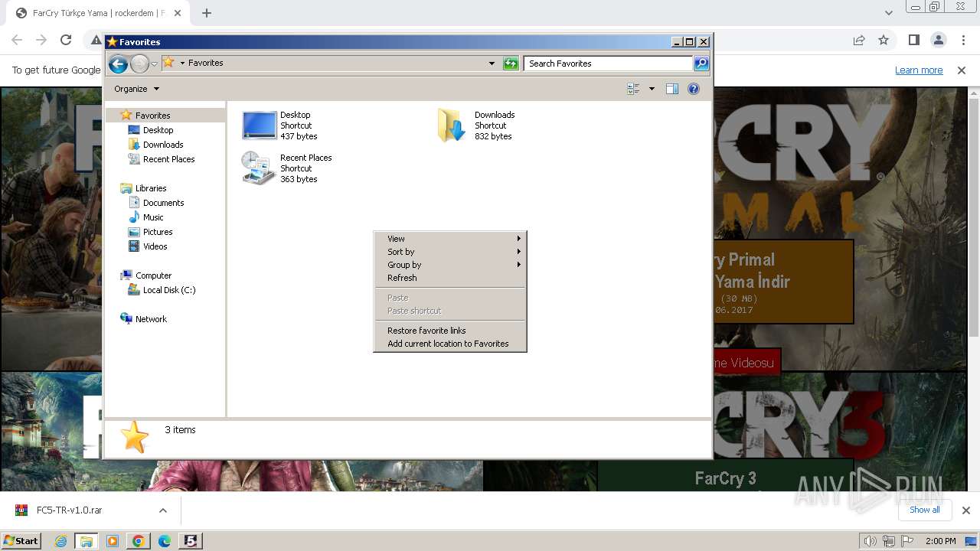Image resolution: width=980 pixels, height=551 pixels.
Task: Choose Restore favorite links
Action: (x=450, y=331)
